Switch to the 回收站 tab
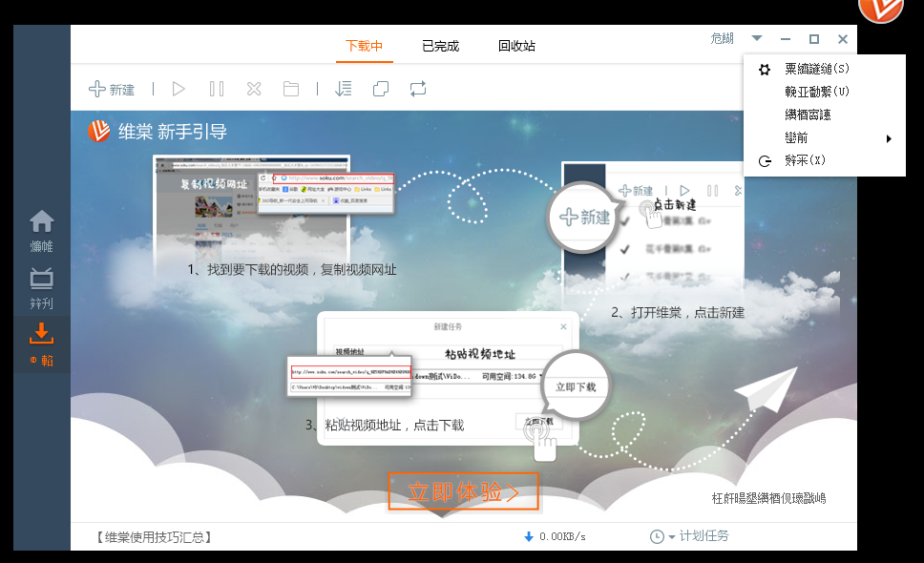This screenshot has width=924, height=563. (516, 46)
